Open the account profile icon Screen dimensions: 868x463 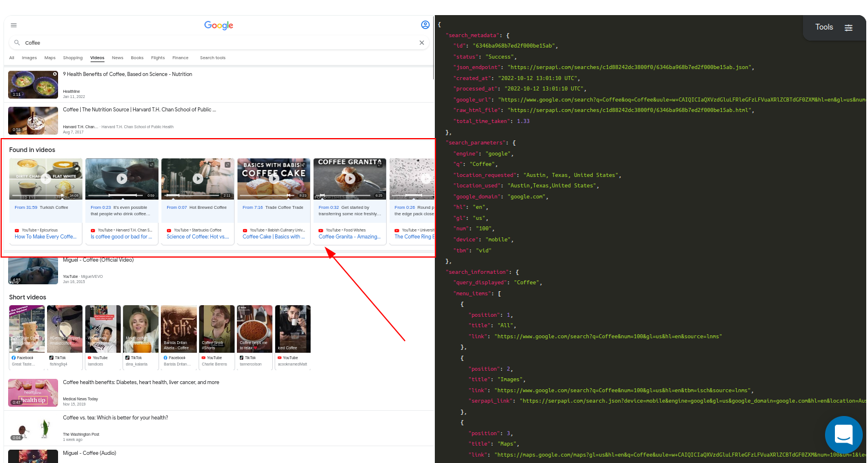[x=426, y=25]
